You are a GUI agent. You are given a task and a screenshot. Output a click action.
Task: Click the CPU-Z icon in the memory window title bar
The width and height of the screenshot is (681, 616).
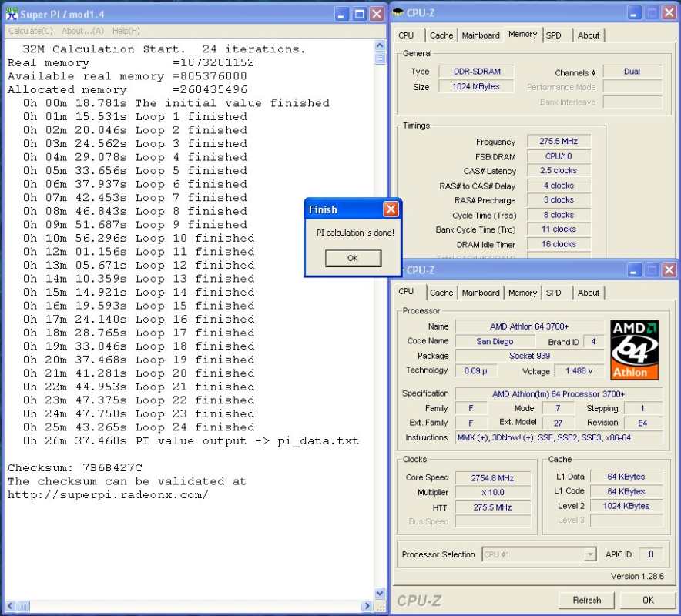coord(398,12)
